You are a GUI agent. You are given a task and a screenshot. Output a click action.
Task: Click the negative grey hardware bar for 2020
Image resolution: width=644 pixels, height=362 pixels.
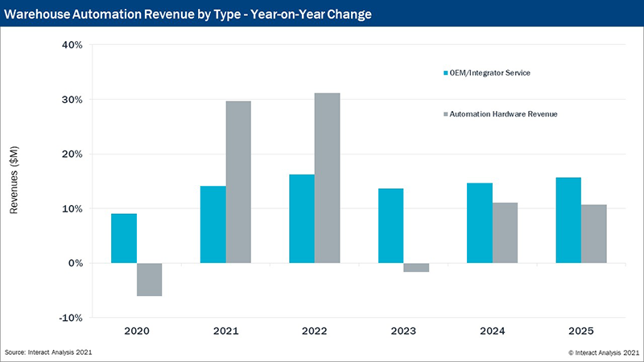149,279
